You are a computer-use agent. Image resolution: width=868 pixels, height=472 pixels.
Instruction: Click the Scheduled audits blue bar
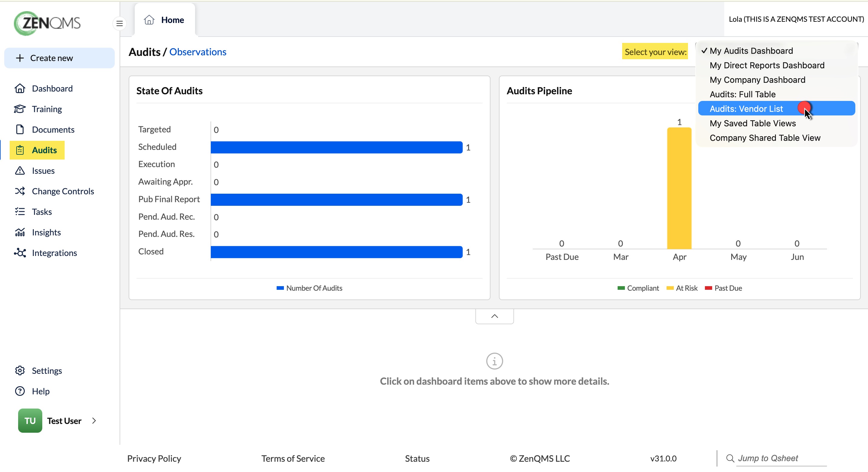coord(337,147)
